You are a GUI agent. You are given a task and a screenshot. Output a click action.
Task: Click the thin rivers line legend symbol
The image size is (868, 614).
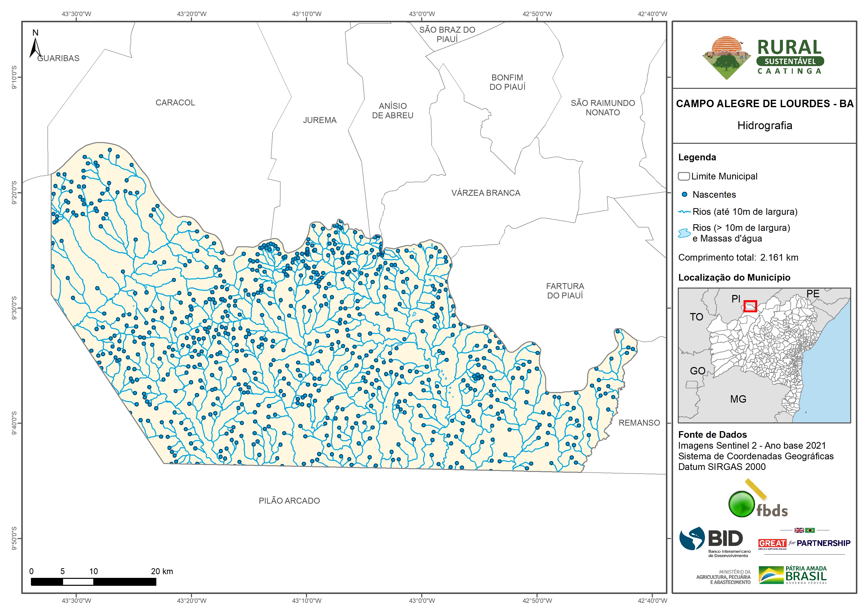click(x=684, y=212)
